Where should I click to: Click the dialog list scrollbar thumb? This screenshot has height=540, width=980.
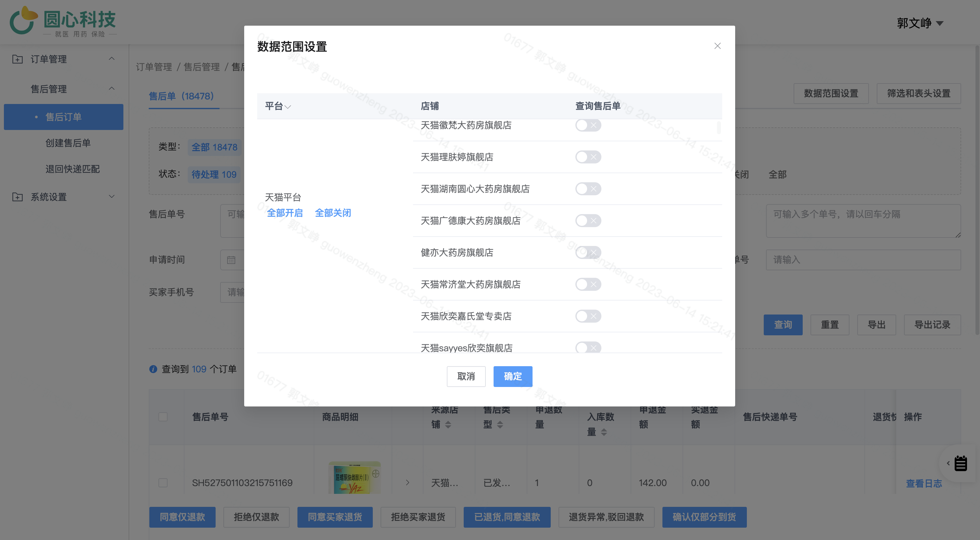(x=719, y=127)
